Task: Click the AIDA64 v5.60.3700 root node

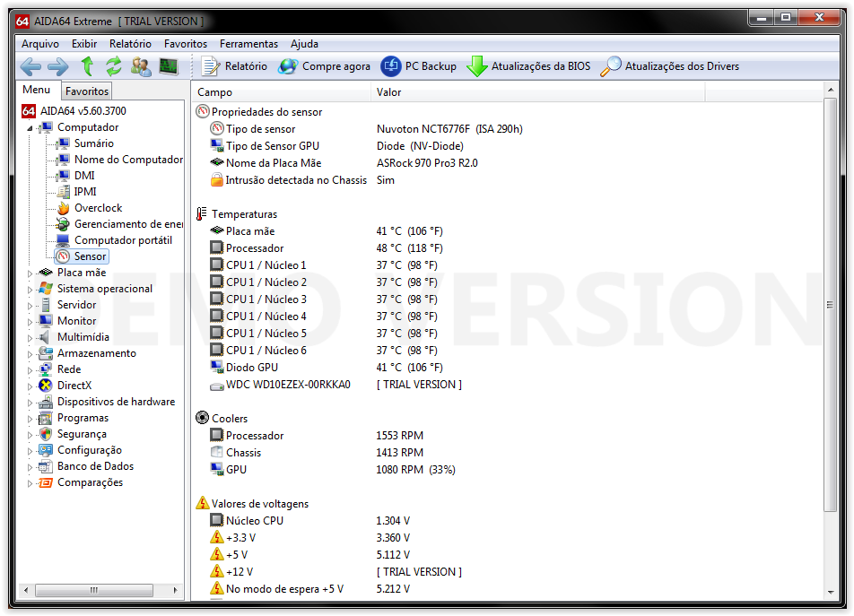Action: coord(83,111)
